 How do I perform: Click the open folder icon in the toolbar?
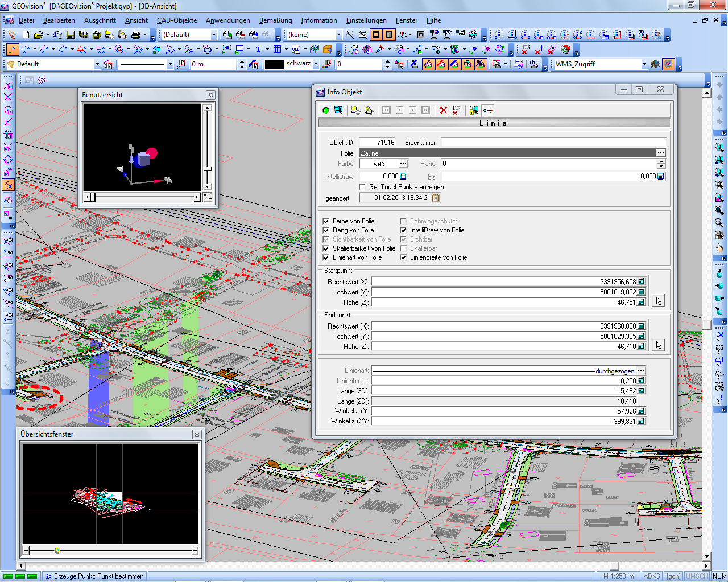click(x=38, y=35)
